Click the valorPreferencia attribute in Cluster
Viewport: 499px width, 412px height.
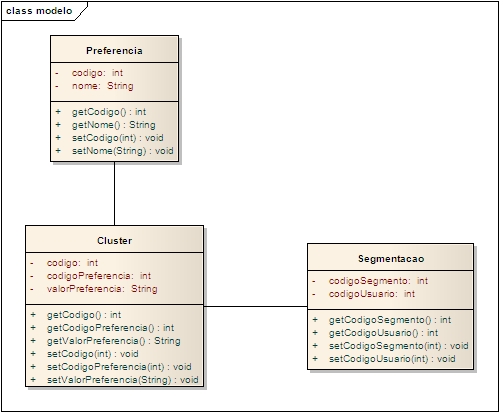click(102, 289)
